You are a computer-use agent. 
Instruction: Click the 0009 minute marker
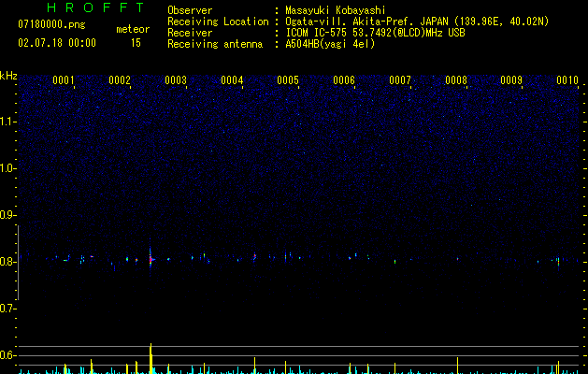[511, 80]
